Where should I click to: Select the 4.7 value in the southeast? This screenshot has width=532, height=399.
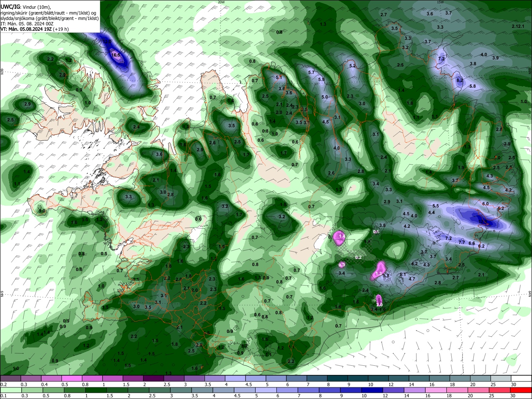(412, 279)
